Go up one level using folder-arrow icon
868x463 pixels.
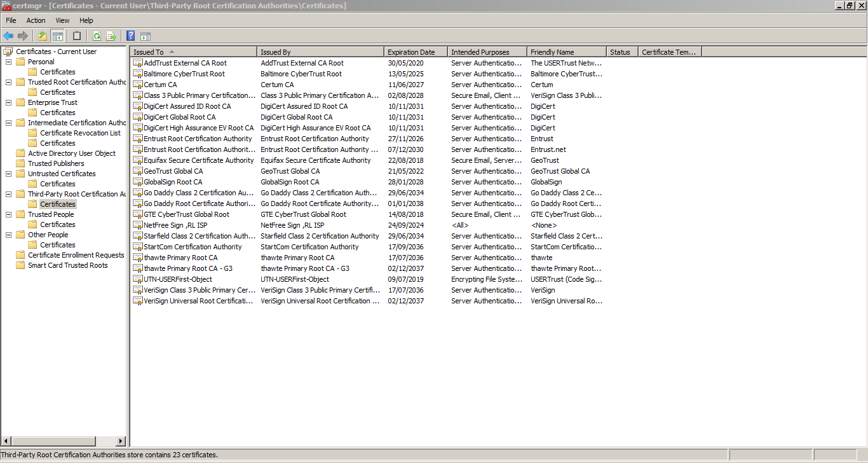pos(43,36)
